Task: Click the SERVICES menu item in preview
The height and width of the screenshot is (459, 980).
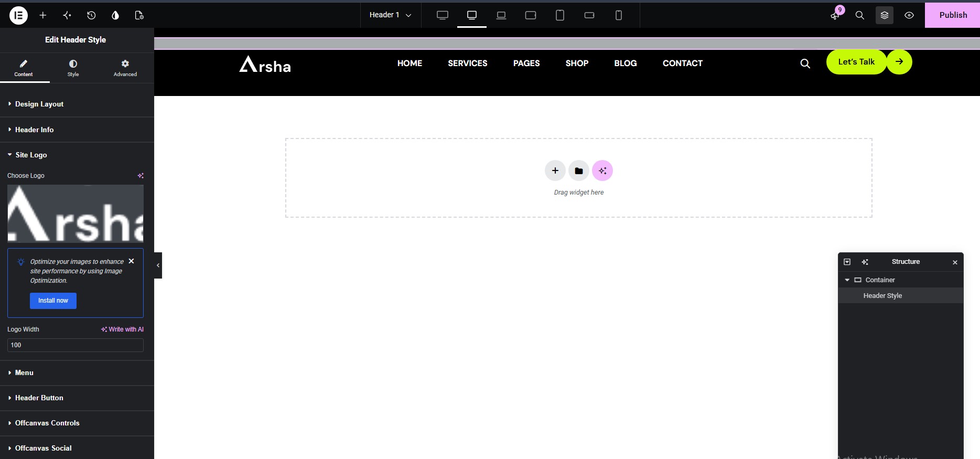Action: [468, 63]
